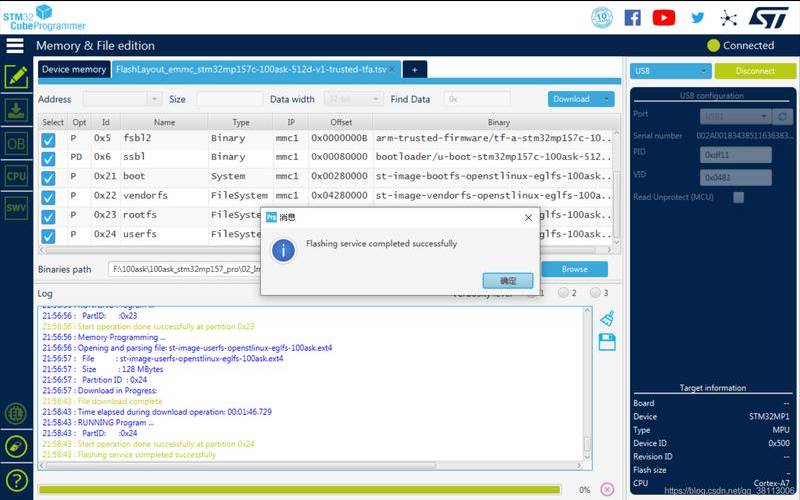Screen dimensions: 800x500
Task: Click the ST logo
Action: pyautogui.click(x=768, y=18)
